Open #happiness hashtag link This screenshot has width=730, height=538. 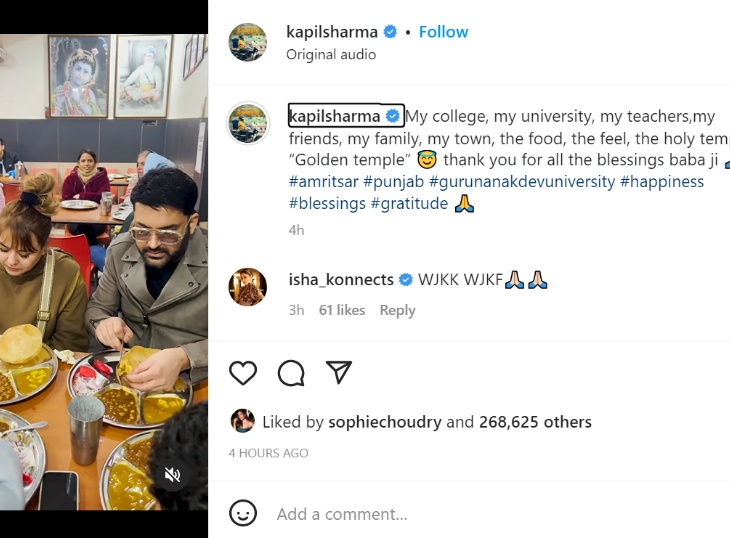point(662,182)
